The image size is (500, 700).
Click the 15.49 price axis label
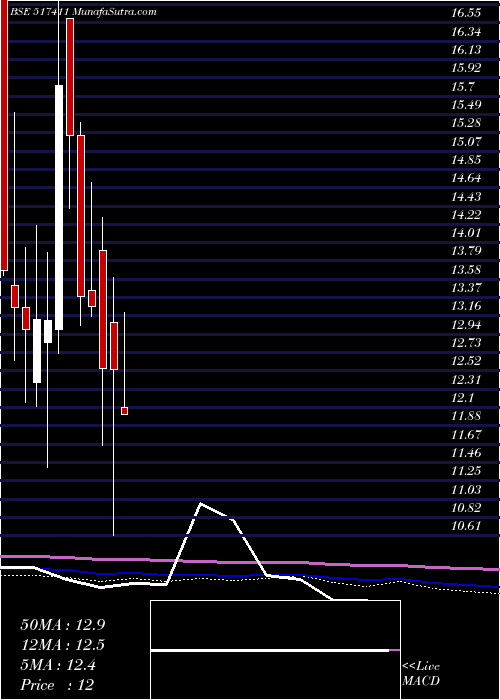466,105
